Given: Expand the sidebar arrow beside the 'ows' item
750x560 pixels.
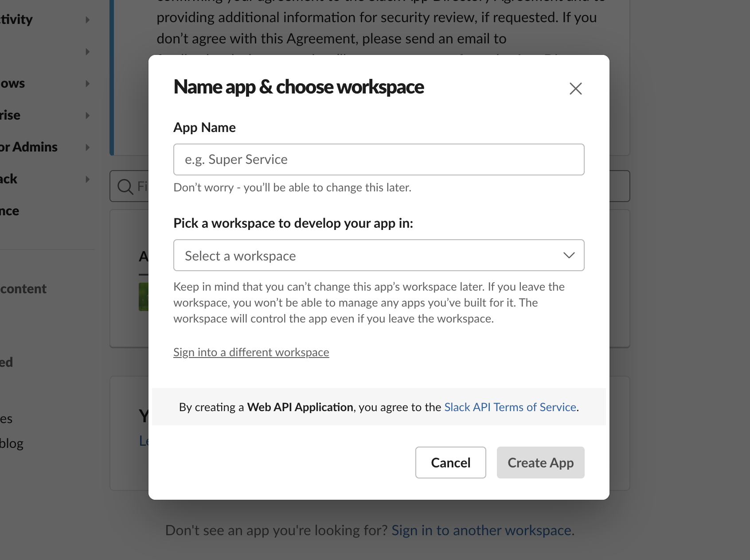Looking at the screenshot, I should [87, 84].
